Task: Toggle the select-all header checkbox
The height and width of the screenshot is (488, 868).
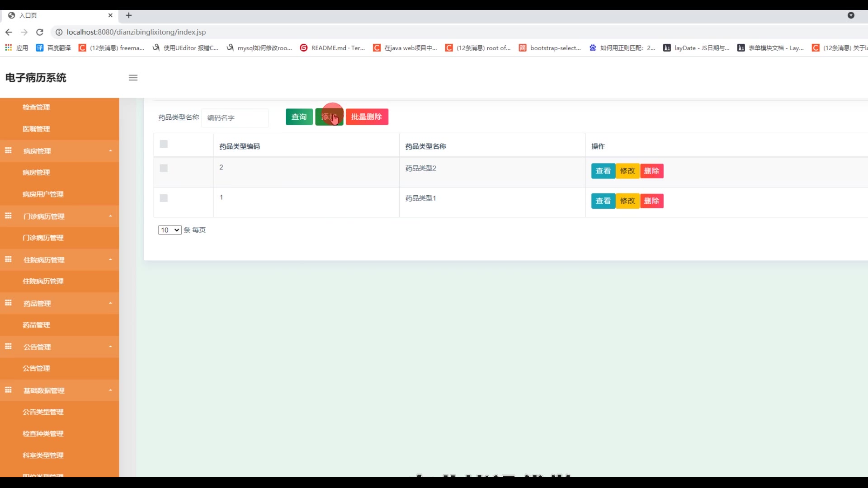Action: [x=164, y=144]
